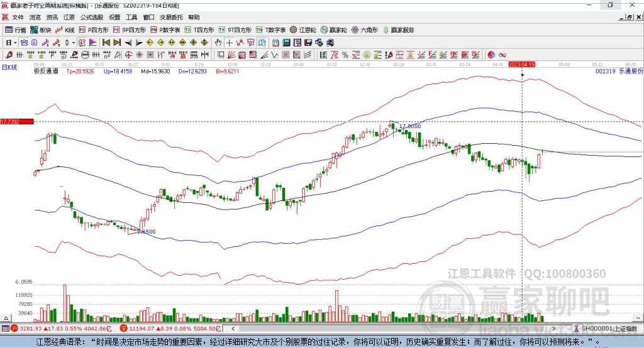Select the zigzag wave line tool
Screen dimensions: 644x348
point(274,55)
